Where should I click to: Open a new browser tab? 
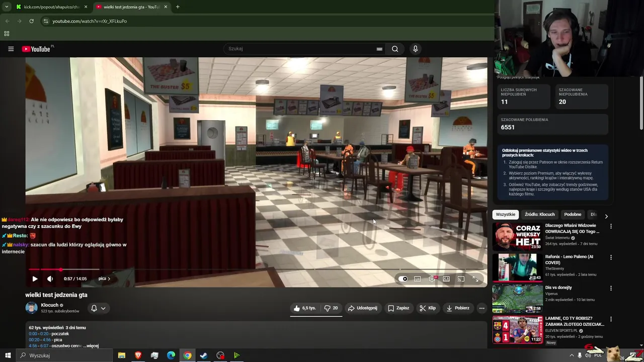coord(178,7)
